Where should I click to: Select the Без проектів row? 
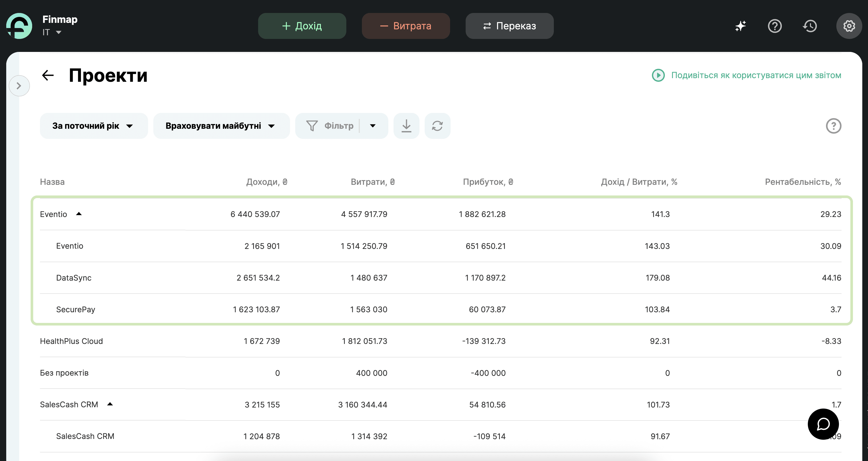[x=440, y=373]
